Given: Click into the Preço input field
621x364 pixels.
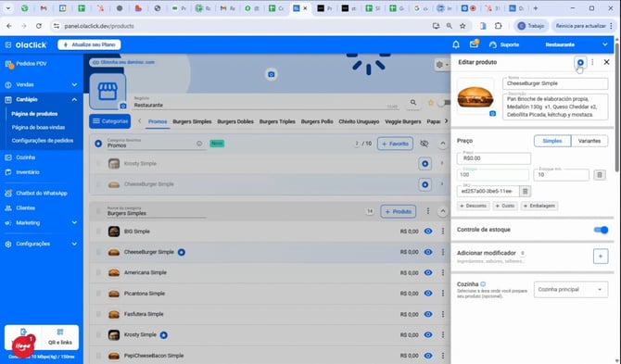Looking at the screenshot, I should (x=494, y=158).
